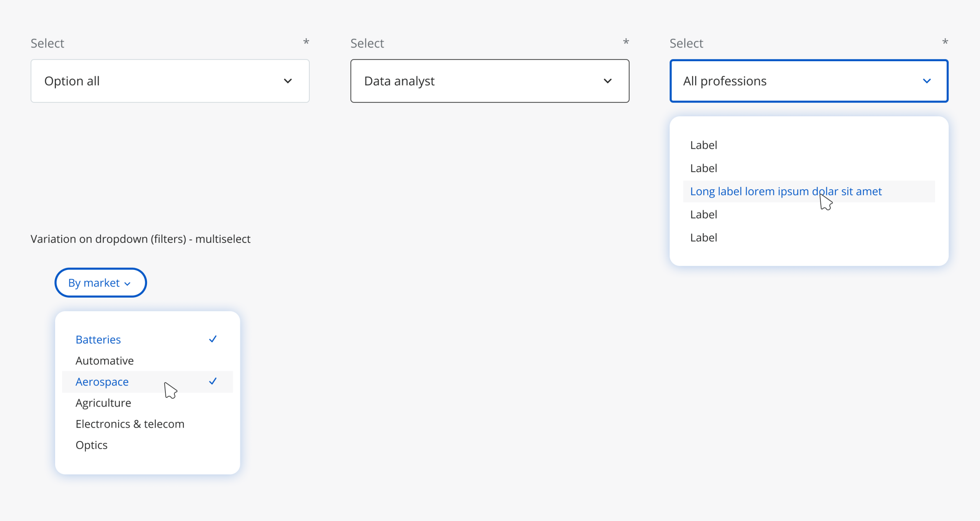Click the small chevron beside By market
The height and width of the screenshot is (521, 980).
coord(127,284)
